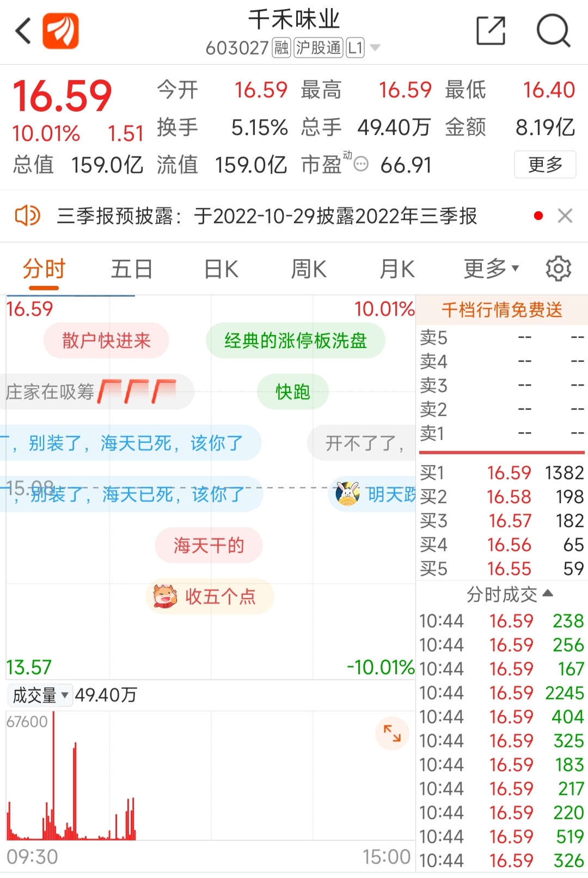Tap the trade row with volume 238
This screenshot has width=588, height=878.
501,621
